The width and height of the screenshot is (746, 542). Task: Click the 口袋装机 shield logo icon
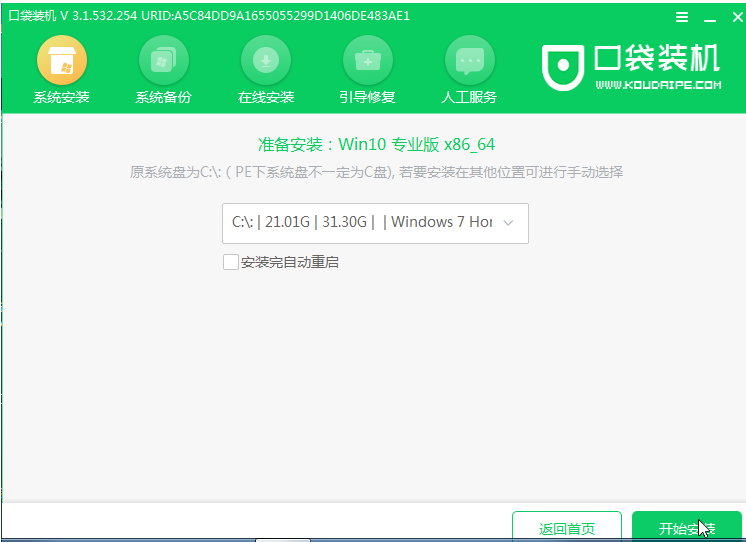[x=563, y=67]
